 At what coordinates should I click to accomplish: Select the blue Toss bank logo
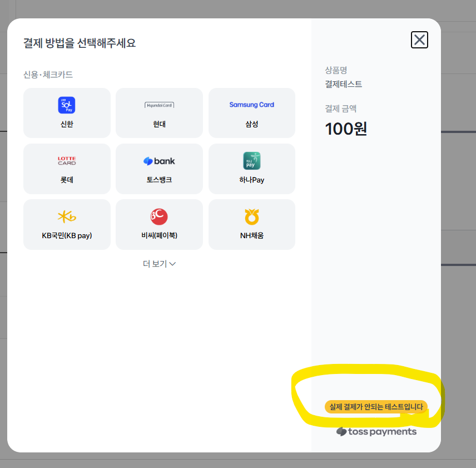point(159,161)
